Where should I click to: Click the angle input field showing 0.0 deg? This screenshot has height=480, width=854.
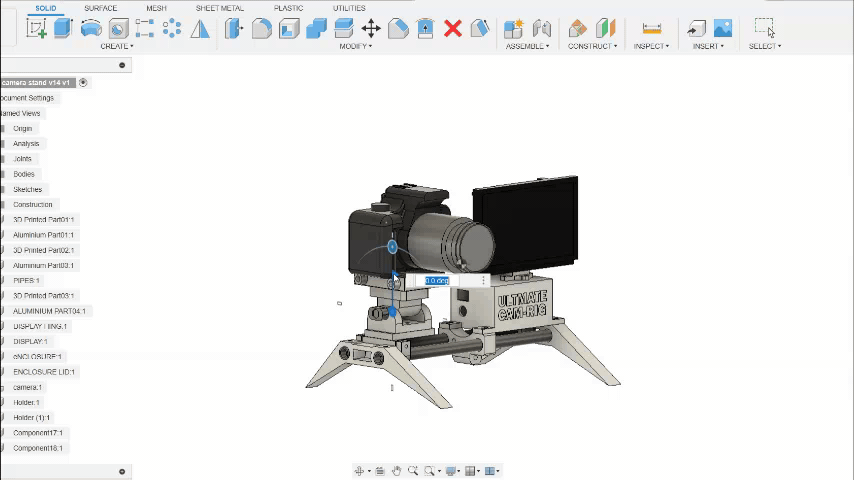point(437,281)
